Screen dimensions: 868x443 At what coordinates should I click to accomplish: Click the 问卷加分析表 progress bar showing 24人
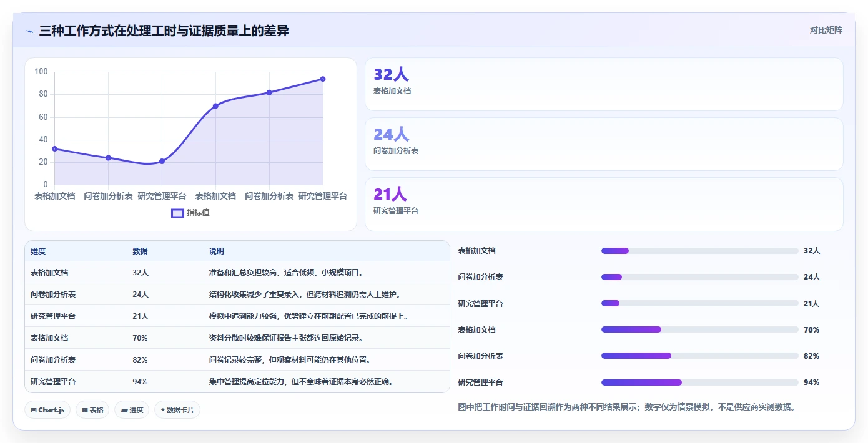(x=699, y=277)
